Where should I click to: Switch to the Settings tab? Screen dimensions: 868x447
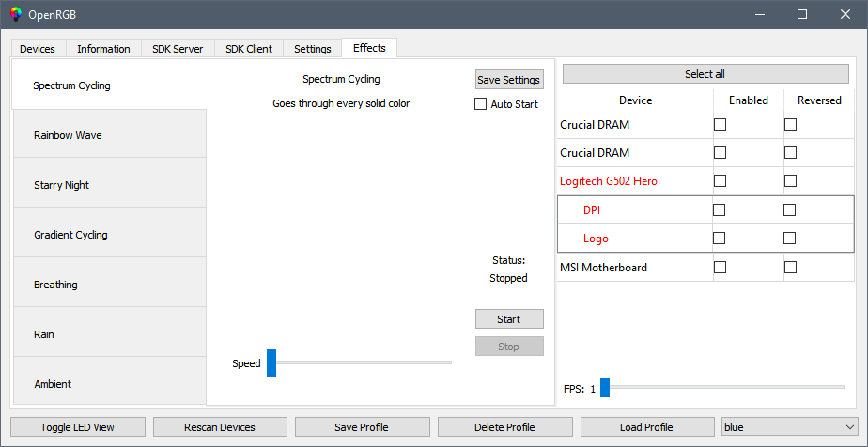tap(312, 49)
